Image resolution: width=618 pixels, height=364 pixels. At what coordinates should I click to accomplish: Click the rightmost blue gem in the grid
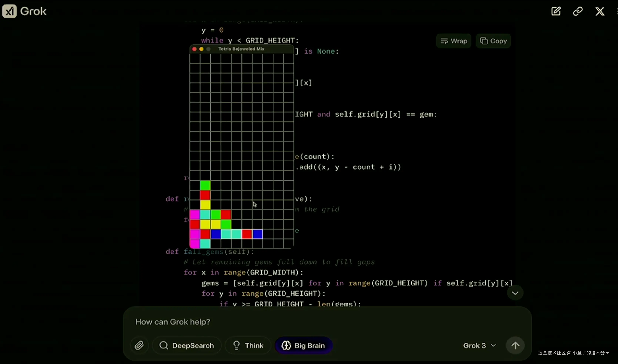click(258, 234)
